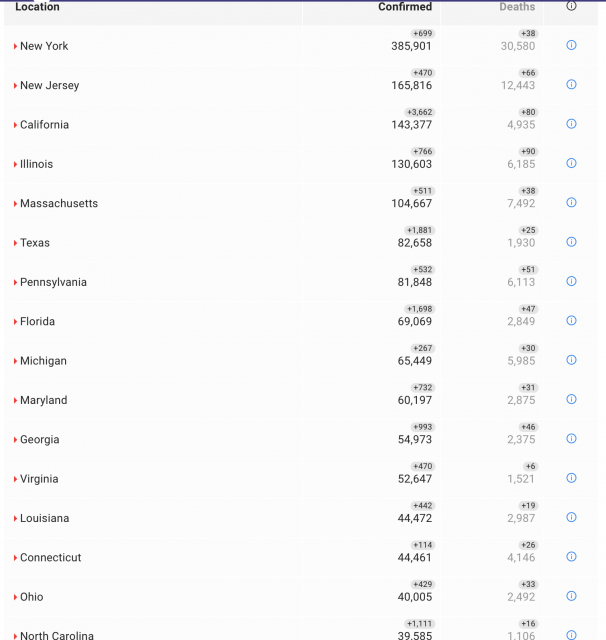The height and width of the screenshot is (640, 606).
Task: Click the Connecticut location name
Action: click(50, 558)
